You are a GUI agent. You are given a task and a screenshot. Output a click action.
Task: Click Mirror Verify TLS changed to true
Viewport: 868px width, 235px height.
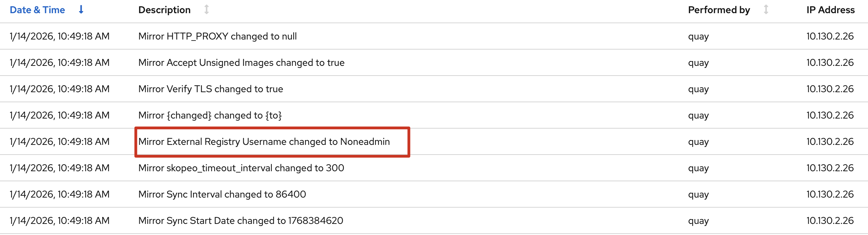tap(210, 89)
